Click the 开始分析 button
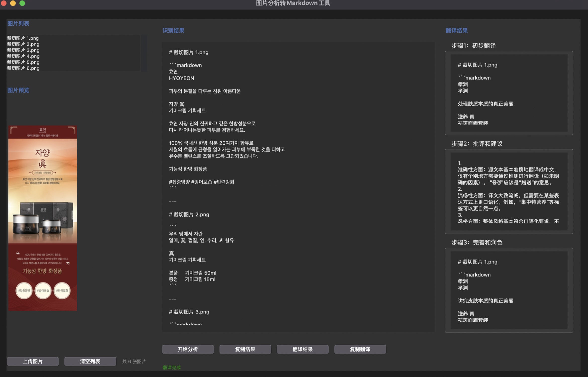588x377 pixels. coord(188,349)
